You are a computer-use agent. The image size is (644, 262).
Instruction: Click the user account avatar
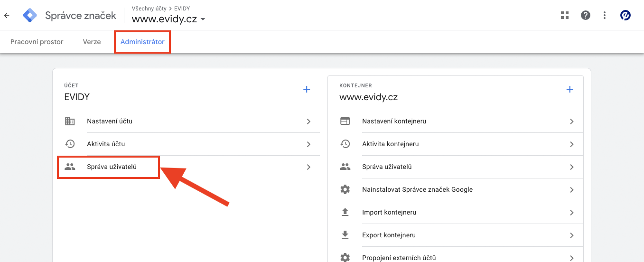click(x=625, y=15)
